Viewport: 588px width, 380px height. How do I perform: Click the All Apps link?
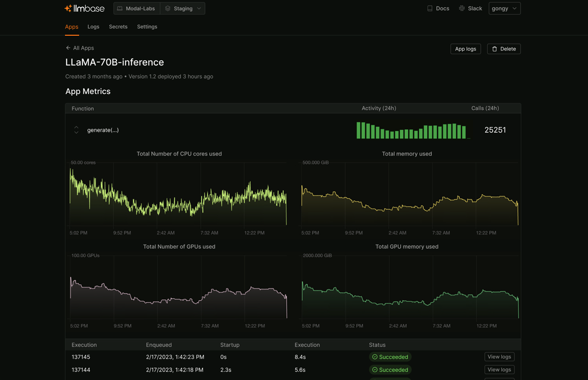[83, 47]
